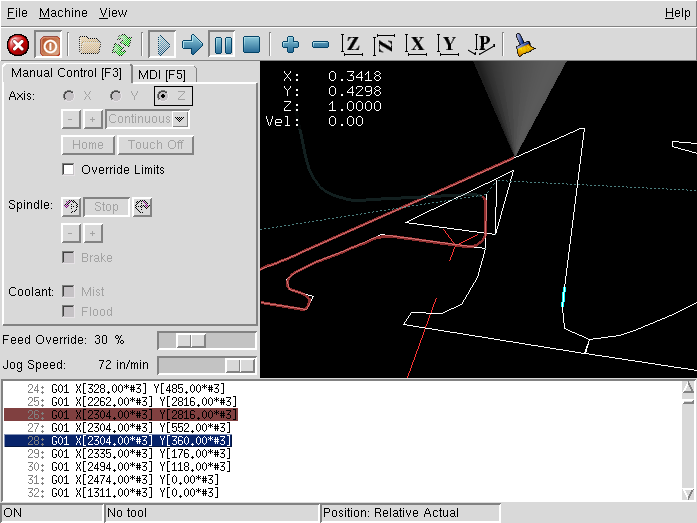Pause program execution
The height and width of the screenshot is (523, 697).
pos(222,45)
